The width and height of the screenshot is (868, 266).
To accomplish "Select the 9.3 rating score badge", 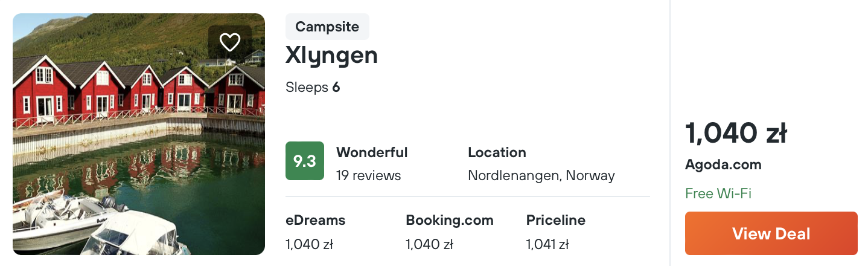I will coord(305,161).
